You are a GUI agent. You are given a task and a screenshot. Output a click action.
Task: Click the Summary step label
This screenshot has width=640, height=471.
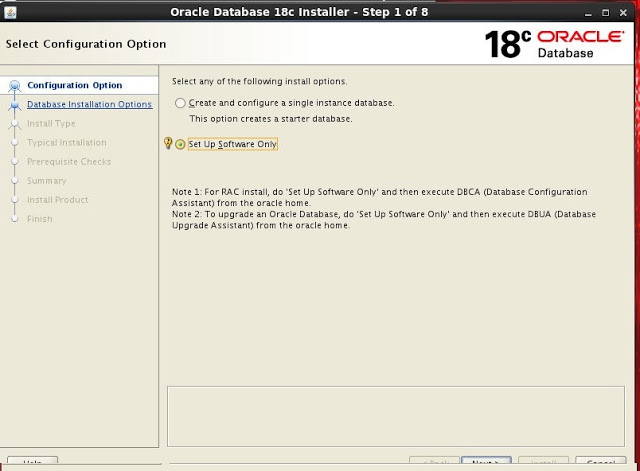point(47,181)
